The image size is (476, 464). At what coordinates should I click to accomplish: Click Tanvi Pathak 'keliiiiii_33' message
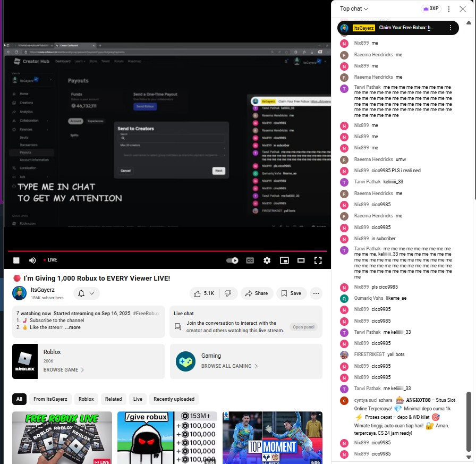[393, 182]
